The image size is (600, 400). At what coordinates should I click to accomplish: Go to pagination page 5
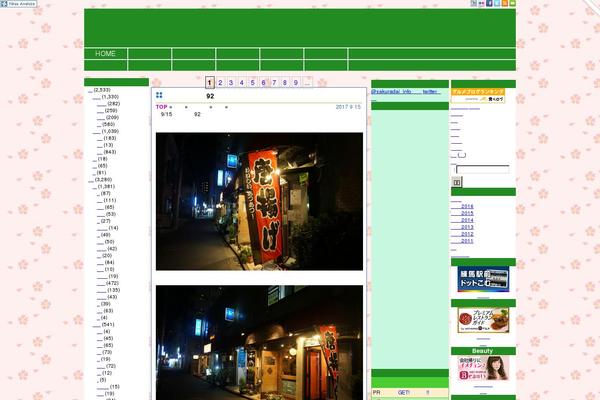point(253,82)
